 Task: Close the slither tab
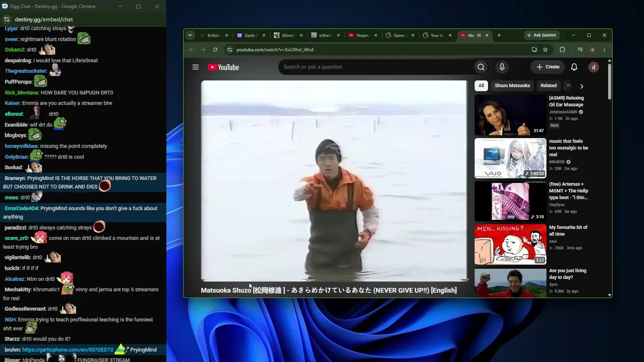339,35
